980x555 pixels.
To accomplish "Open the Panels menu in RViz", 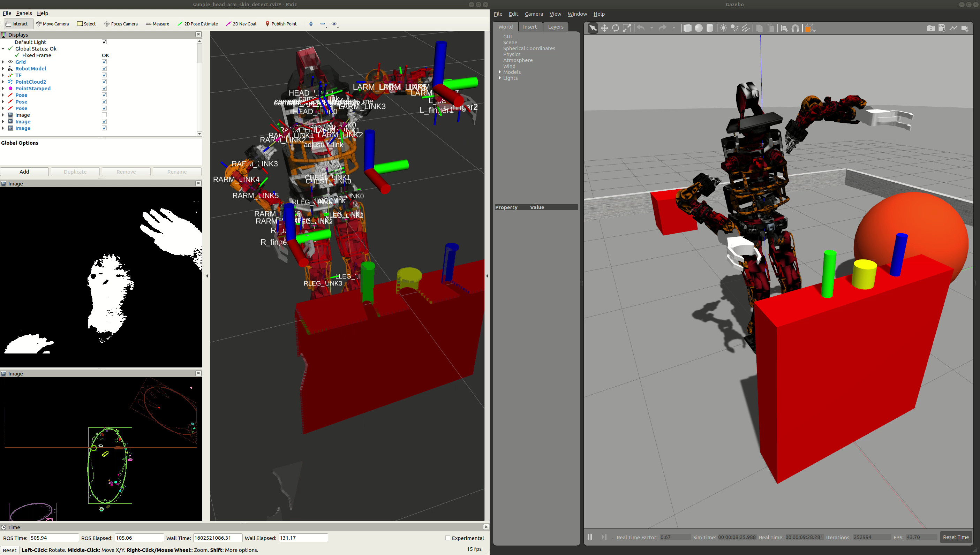I will click(24, 13).
